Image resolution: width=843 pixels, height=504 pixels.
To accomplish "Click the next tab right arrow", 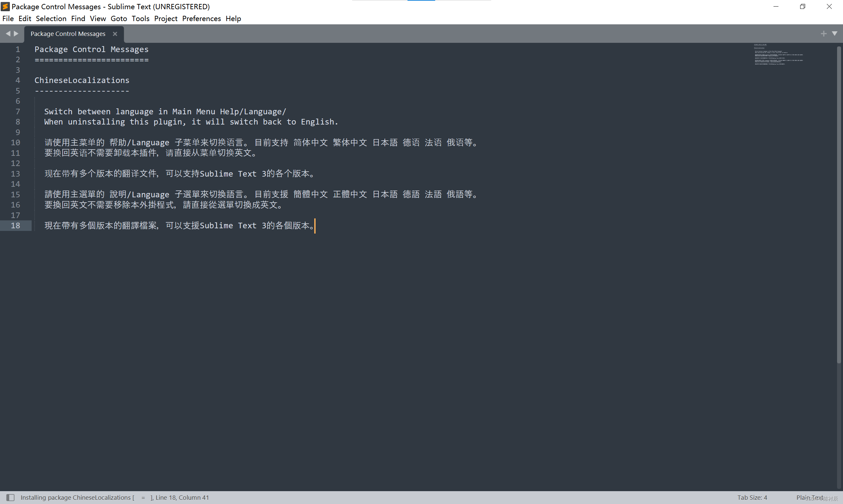I will (x=16, y=34).
